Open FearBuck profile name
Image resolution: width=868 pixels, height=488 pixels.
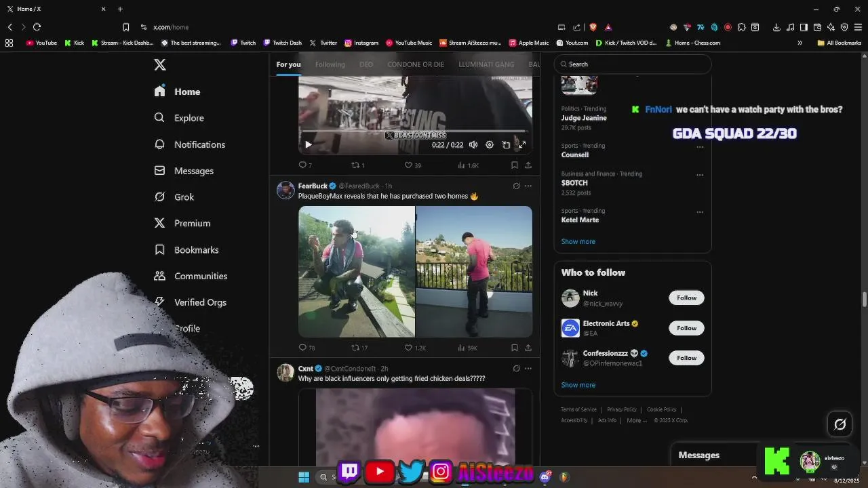313,186
